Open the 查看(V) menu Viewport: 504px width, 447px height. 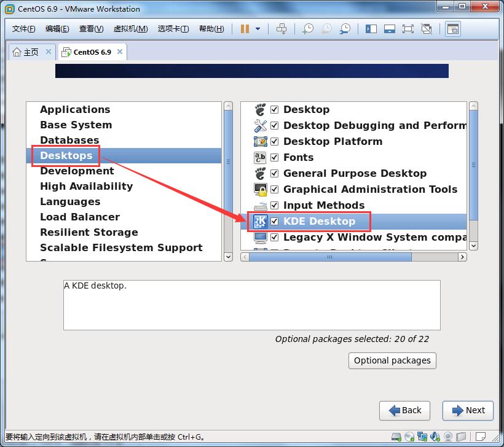(x=92, y=29)
